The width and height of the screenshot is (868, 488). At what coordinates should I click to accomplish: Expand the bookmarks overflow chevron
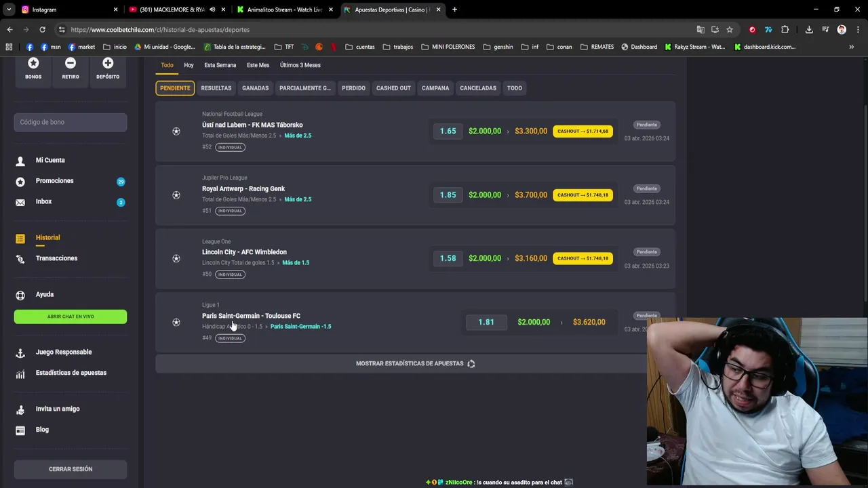(852, 47)
